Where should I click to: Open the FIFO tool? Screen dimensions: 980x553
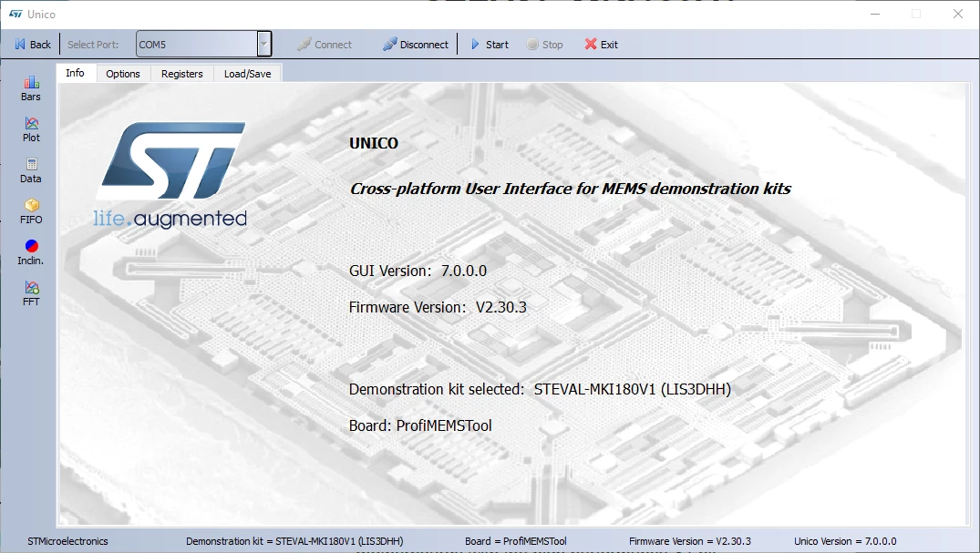(31, 212)
